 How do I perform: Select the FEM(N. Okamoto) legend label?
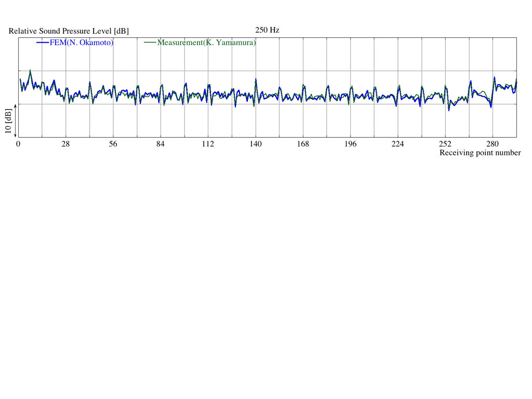click(x=82, y=43)
